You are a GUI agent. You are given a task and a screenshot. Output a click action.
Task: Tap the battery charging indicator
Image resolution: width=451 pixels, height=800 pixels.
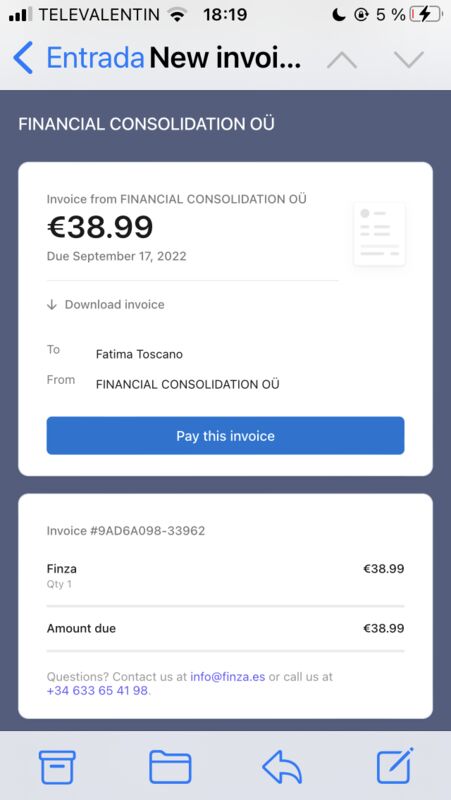426,14
